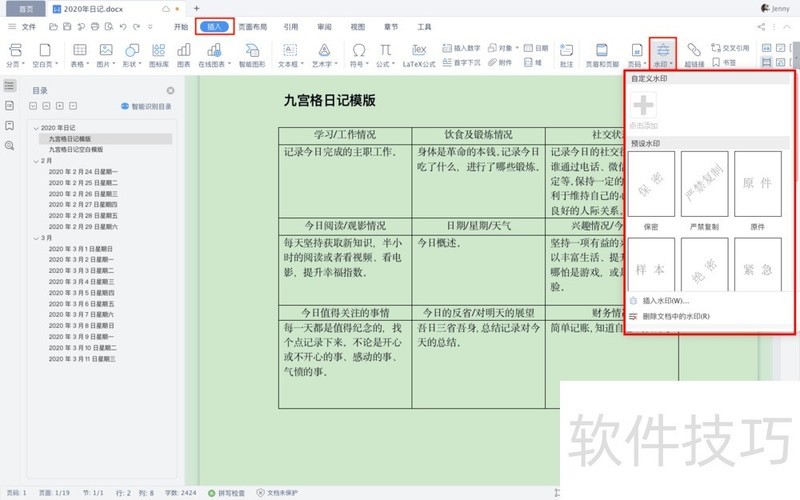Open the find magnifier in left sidebar
Screen dimensions: 800x500
pos(9,145)
